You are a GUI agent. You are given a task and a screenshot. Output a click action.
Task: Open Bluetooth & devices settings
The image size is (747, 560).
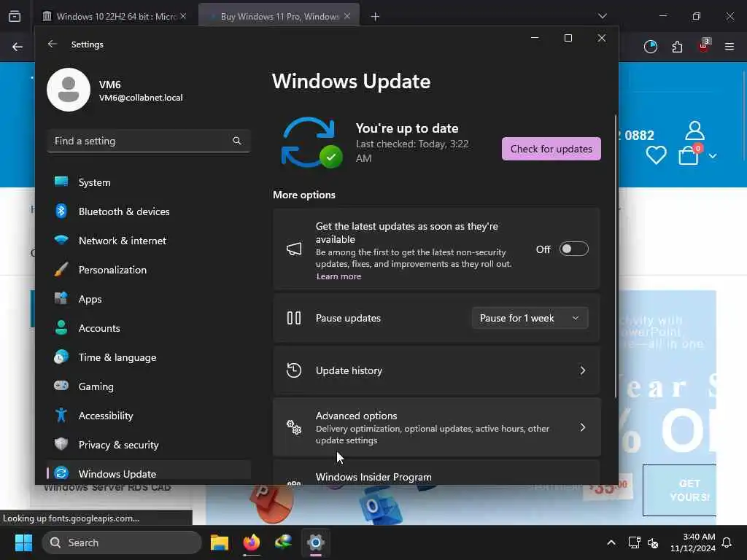[149, 211]
